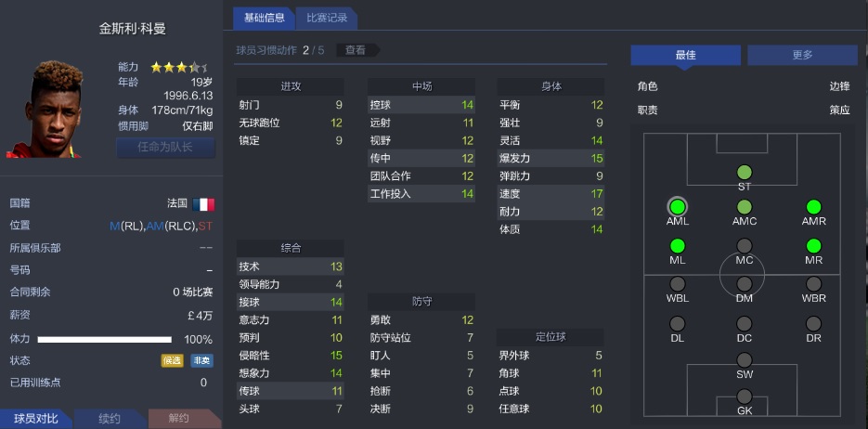The image size is (868, 429).
Task: Select the DM position dot
Action: point(745,284)
